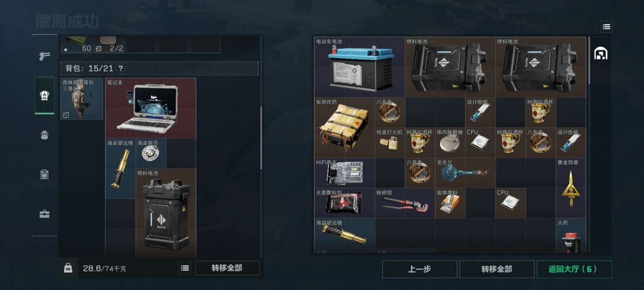Image resolution: width=644 pixels, height=290 pixels.
Task: Select the 龙舌兰 bottle item in stash
Action: (465, 173)
